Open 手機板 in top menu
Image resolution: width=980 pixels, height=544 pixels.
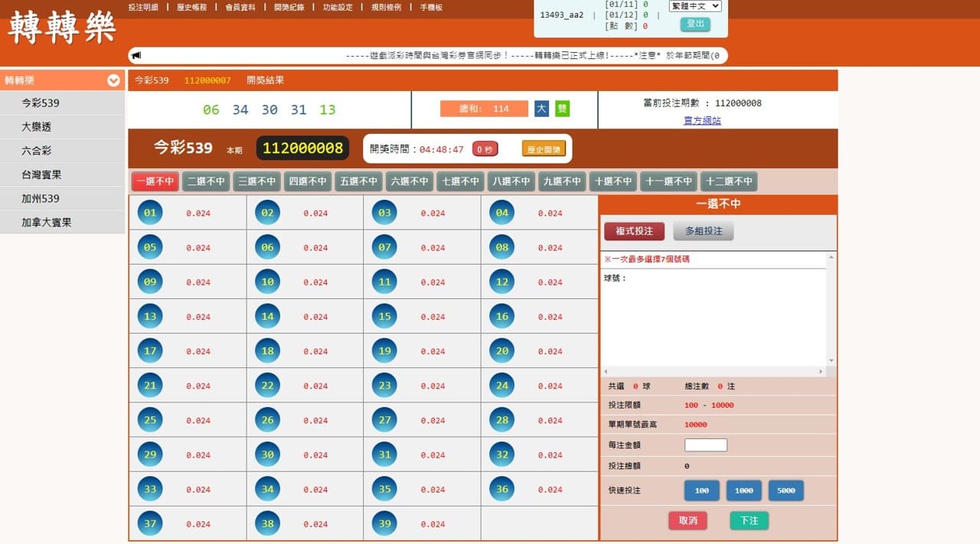click(x=431, y=7)
